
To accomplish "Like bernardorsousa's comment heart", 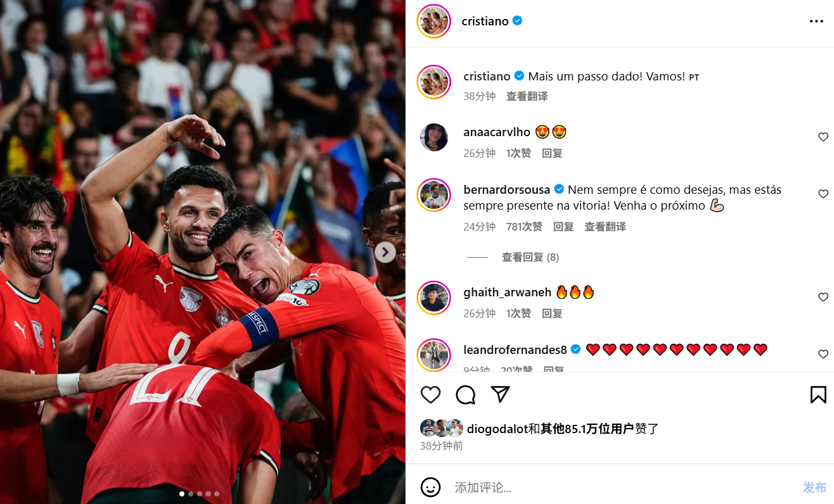I will [x=823, y=194].
